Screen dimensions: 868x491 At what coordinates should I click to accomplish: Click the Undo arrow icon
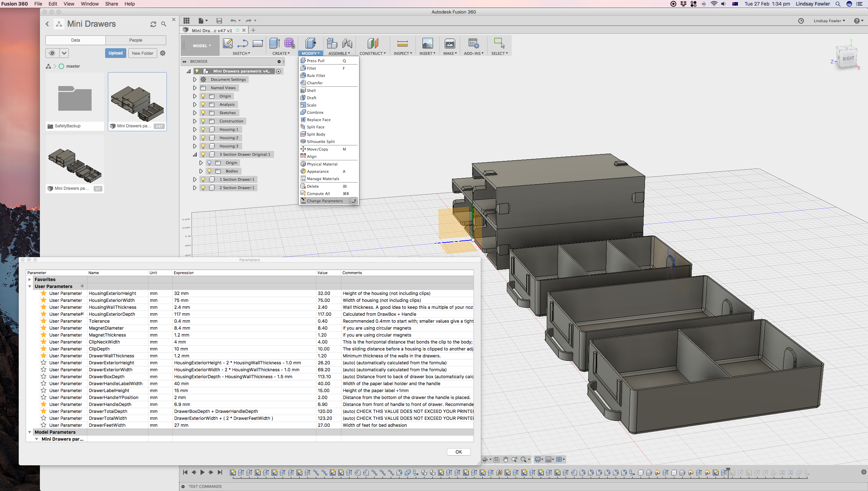[233, 21]
